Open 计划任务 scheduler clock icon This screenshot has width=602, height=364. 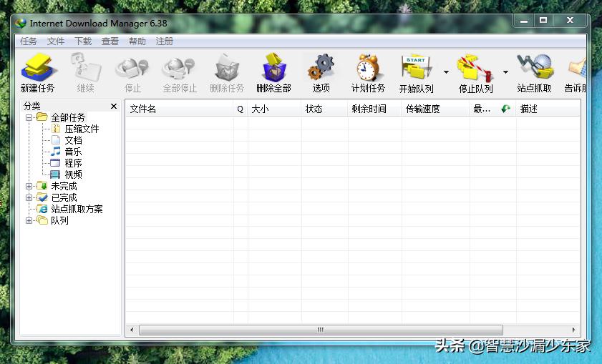[368, 67]
